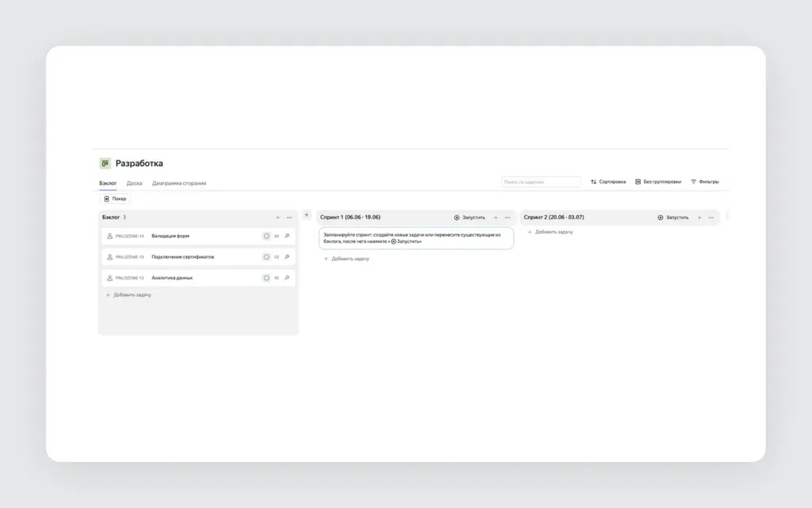Open the assignee icon for PRILOZENIE-13
The height and width of the screenshot is (508, 812).
[109, 257]
